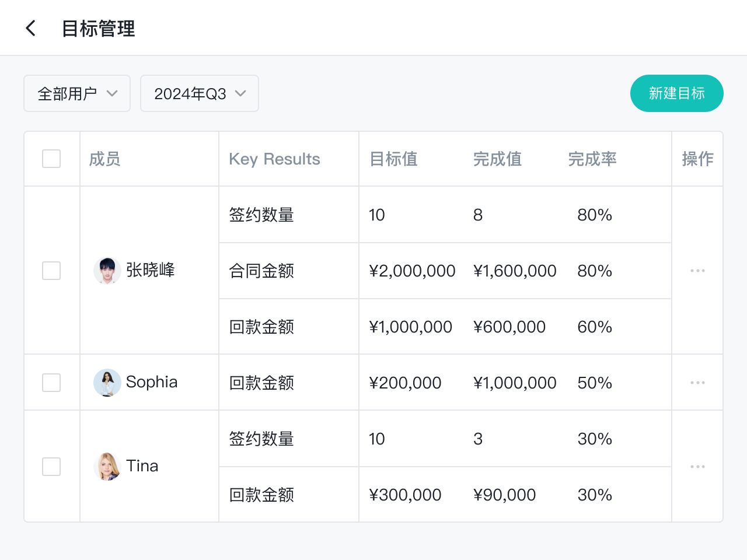Select Sophia's name in the member column

152,382
